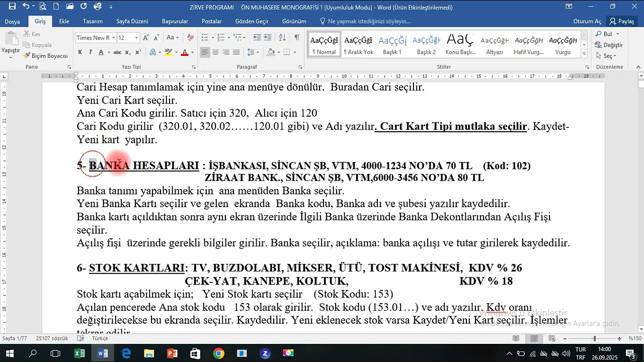Click the Tell me search box (Ne yapmak istediğinizi)
This screenshot has width=644, height=362.
pyautogui.click(x=369, y=22)
